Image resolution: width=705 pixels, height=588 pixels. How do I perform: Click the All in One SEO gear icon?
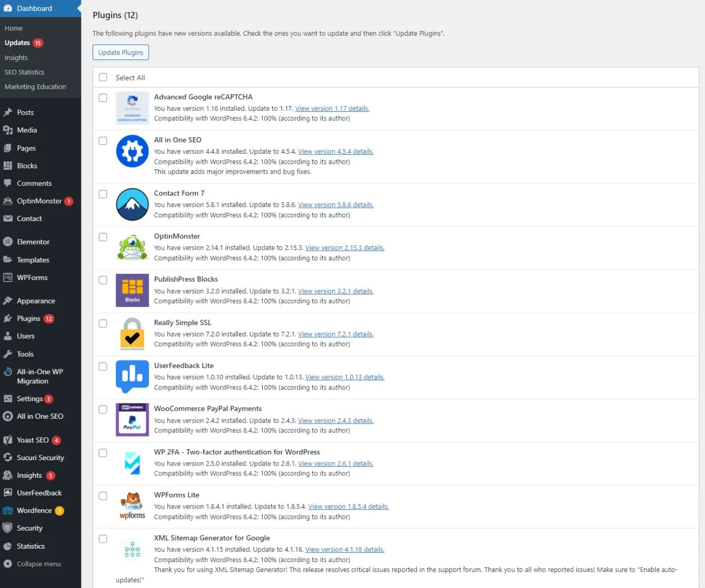(x=132, y=151)
